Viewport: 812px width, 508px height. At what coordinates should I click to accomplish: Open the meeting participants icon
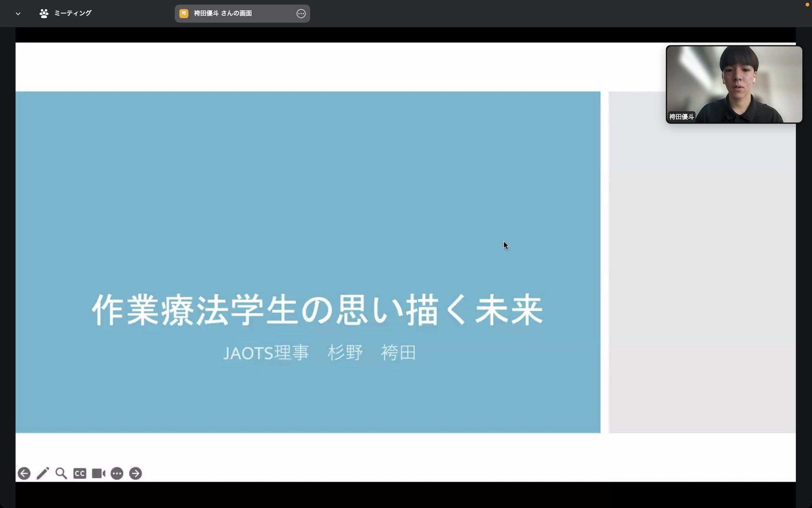click(44, 13)
